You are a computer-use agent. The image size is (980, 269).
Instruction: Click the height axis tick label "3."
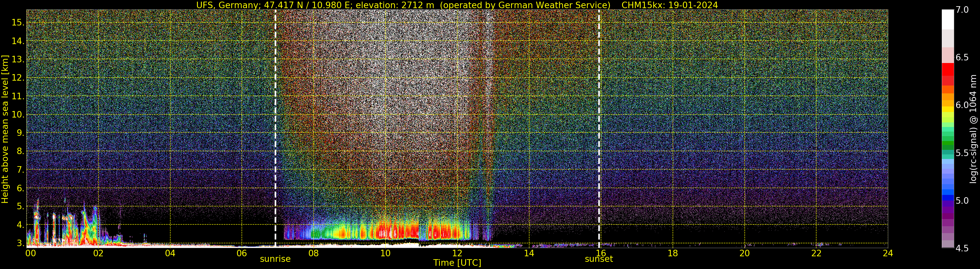[21, 243]
